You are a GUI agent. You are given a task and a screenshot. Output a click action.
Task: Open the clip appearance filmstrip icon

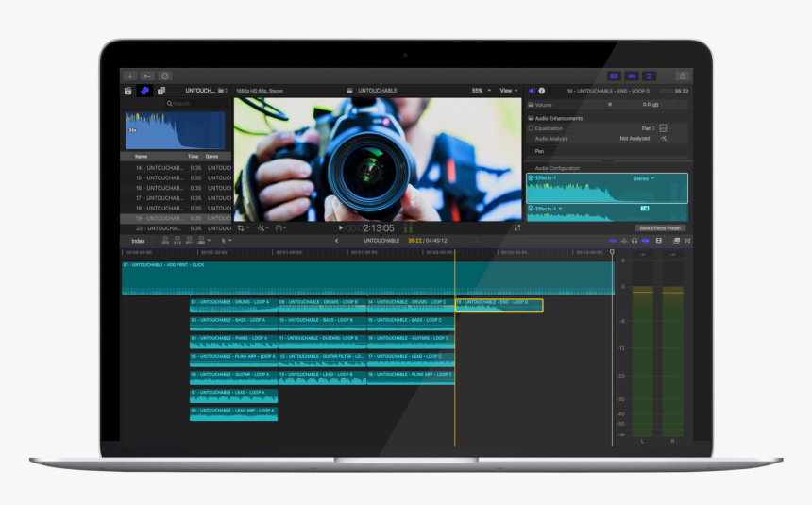pos(659,241)
